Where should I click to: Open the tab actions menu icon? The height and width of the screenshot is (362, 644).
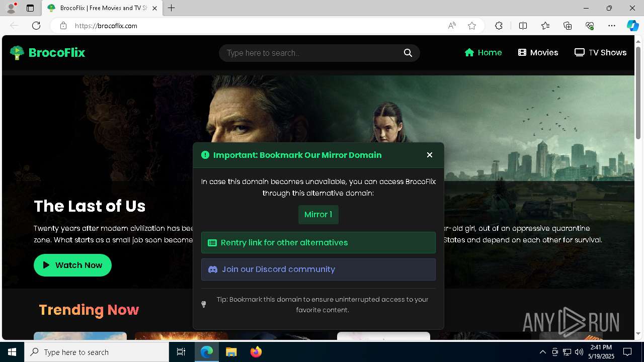pyautogui.click(x=30, y=8)
